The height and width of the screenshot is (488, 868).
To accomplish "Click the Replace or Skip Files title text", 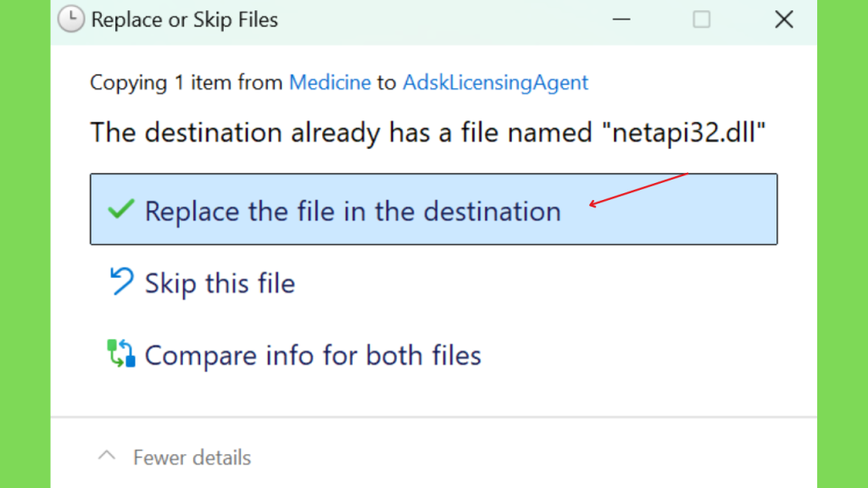I will [x=184, y=19].
